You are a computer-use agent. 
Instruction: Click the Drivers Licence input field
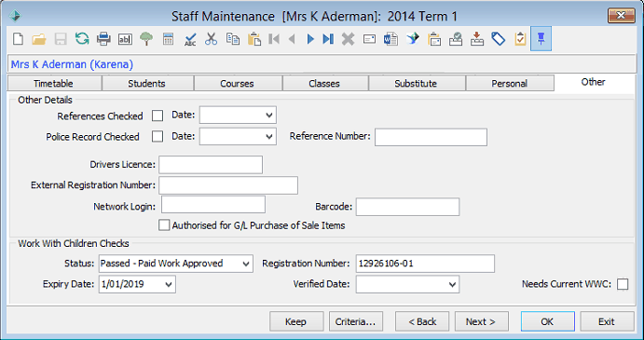click(x=211, y=165)
